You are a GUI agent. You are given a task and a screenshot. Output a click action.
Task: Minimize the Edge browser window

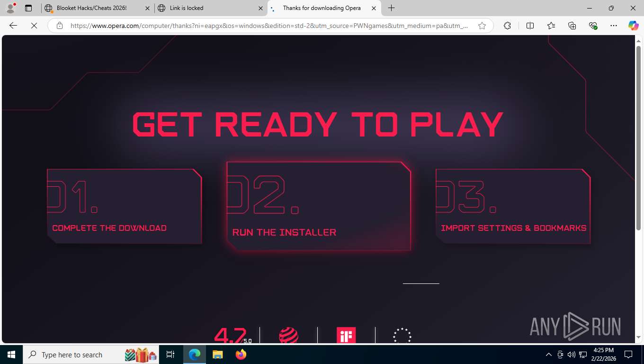[x=590, y=8]
